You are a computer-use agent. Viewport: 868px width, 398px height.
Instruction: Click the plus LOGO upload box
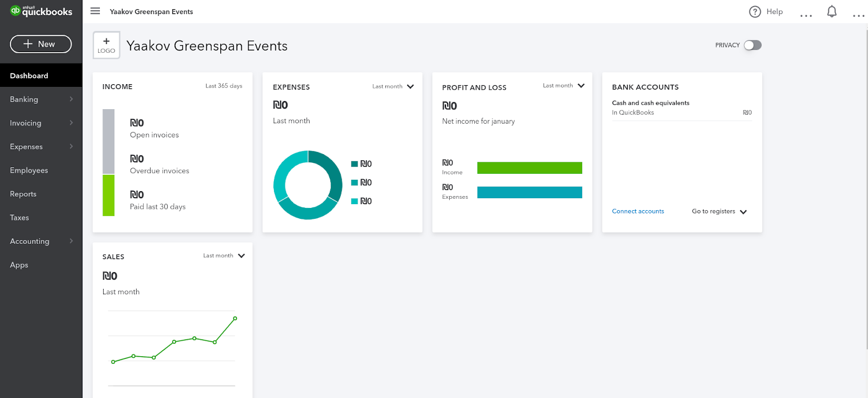point(106,45)
